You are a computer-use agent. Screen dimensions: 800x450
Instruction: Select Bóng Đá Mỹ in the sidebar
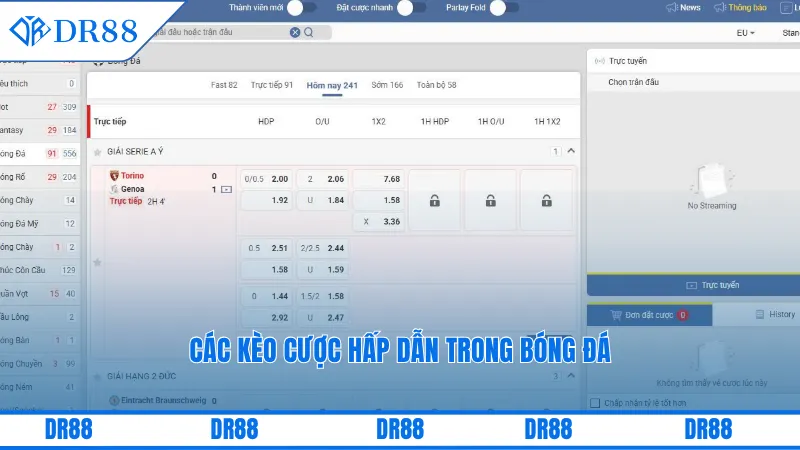coord(39,223)
